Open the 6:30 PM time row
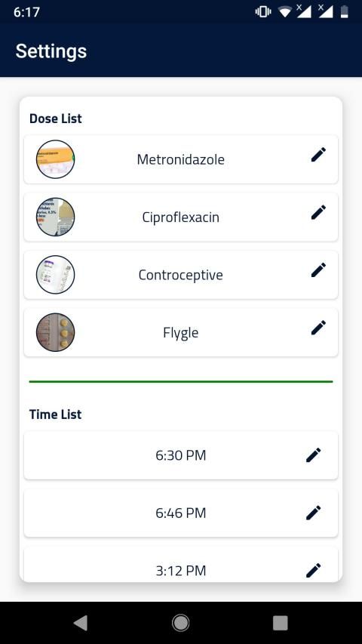The height and width of the screenshot is (644, 362). tap(181, 455)
